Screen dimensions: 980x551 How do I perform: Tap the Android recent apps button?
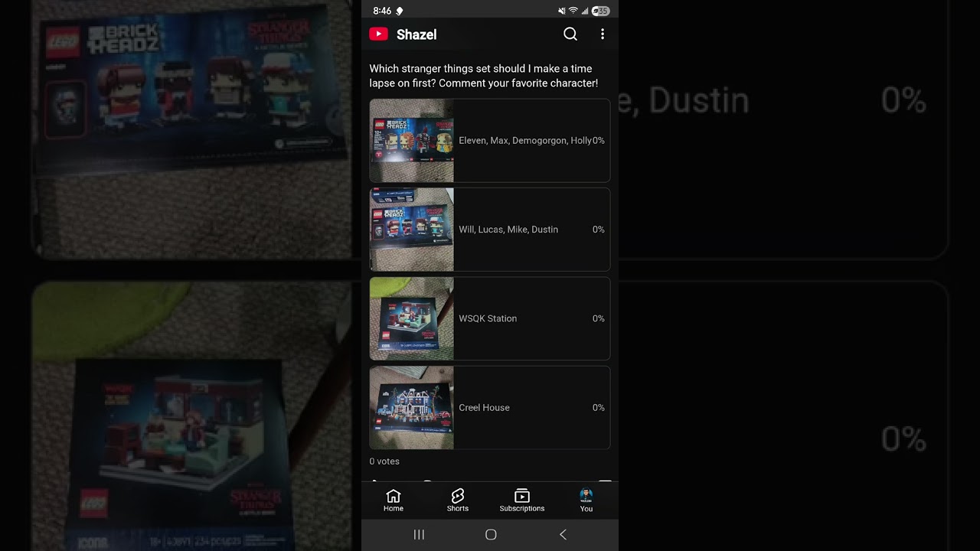(x=419, y=535)
